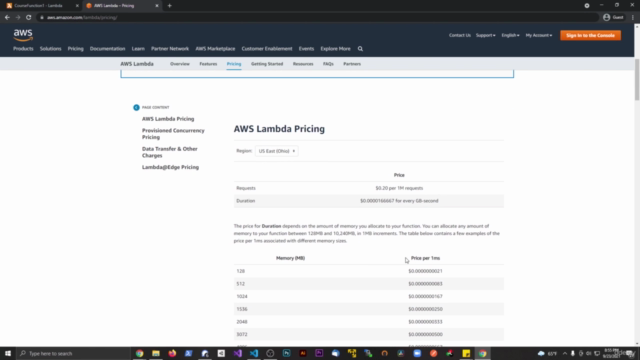Jump to Provisioned Concurrency Pricing section
Viewport: 640px width, 360px height.
point(173,134)
